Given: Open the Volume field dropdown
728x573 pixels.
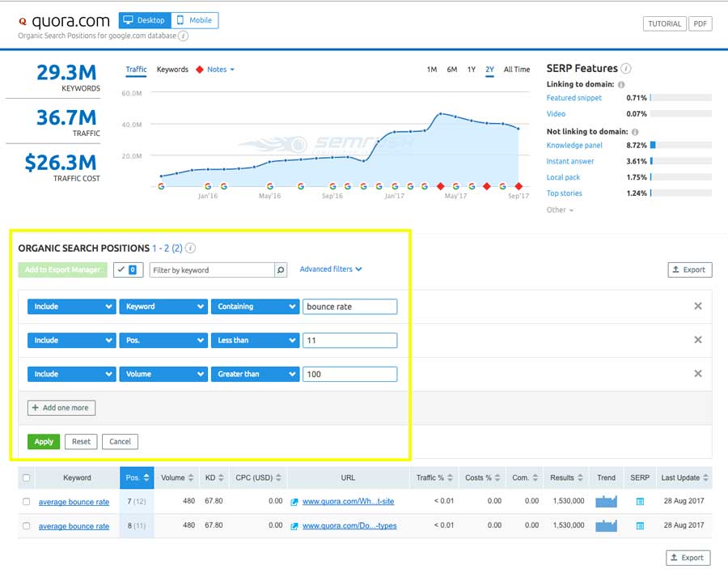Looking at the screenshot, I should point(163,374).
